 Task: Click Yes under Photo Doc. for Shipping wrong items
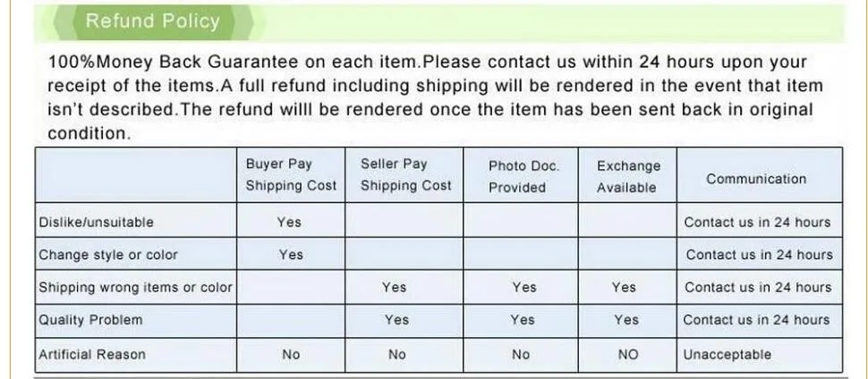pyautogui.click(x=524, y=287)
